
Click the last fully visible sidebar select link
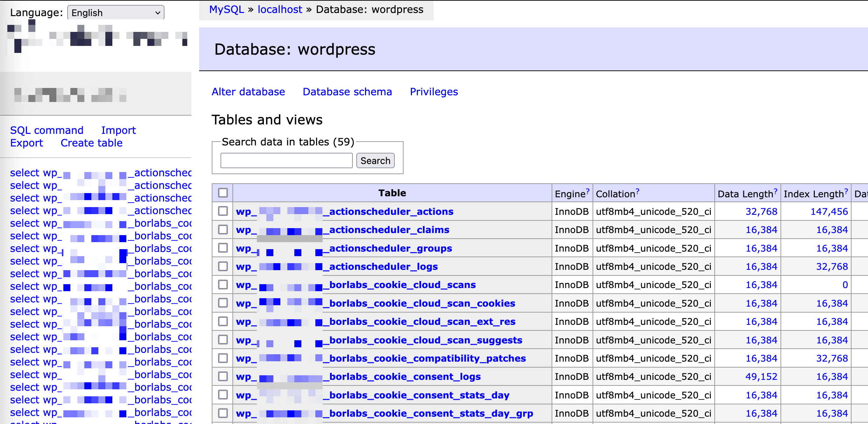coord(24,412)
